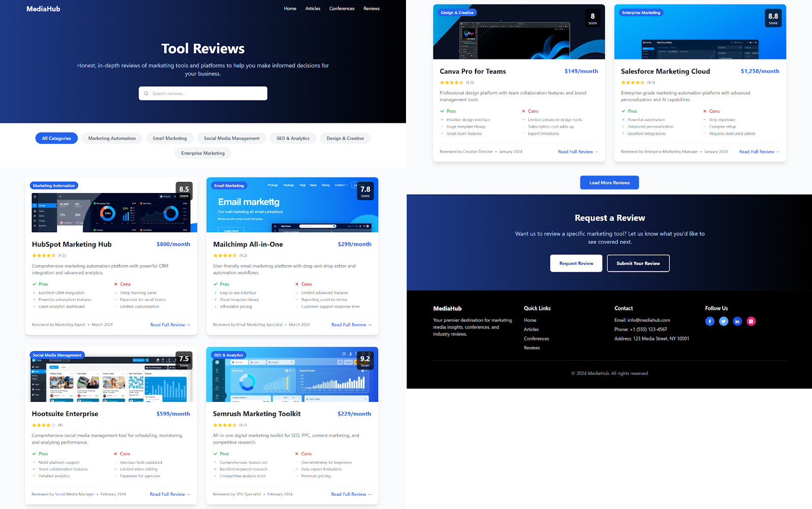
Task: Select the All Categories filter
Action: click(x=56, y=138)
